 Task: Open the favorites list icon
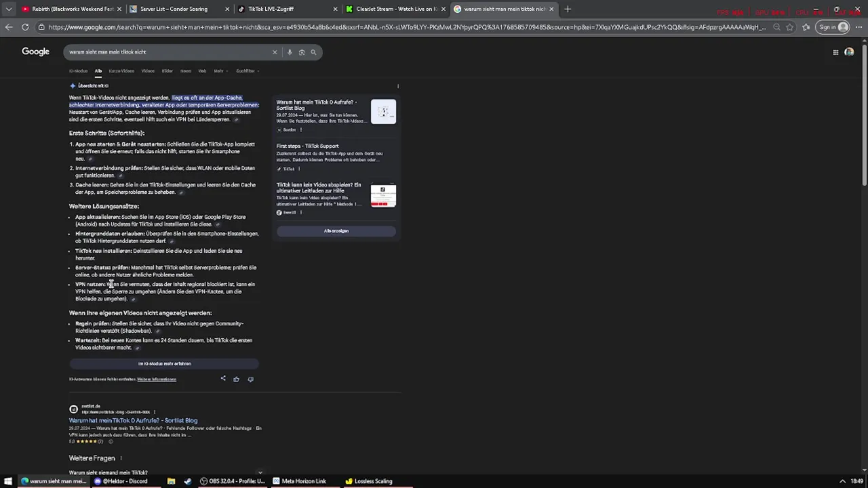(x=806, y=27)
